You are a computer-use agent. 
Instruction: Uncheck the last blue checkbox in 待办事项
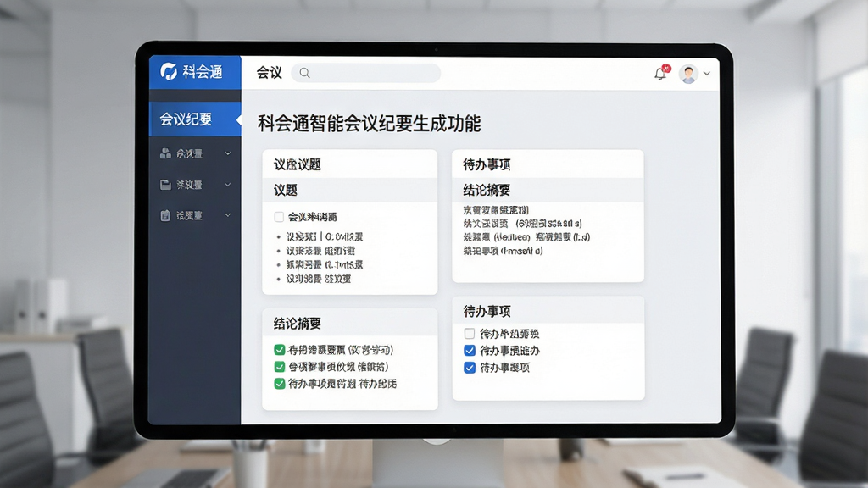tap(470, 368)
